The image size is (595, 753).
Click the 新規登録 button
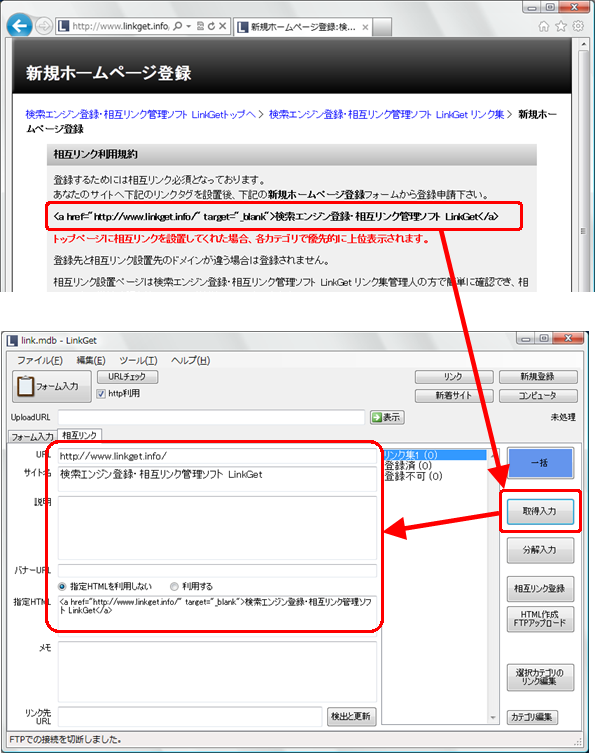pos(538,377)
